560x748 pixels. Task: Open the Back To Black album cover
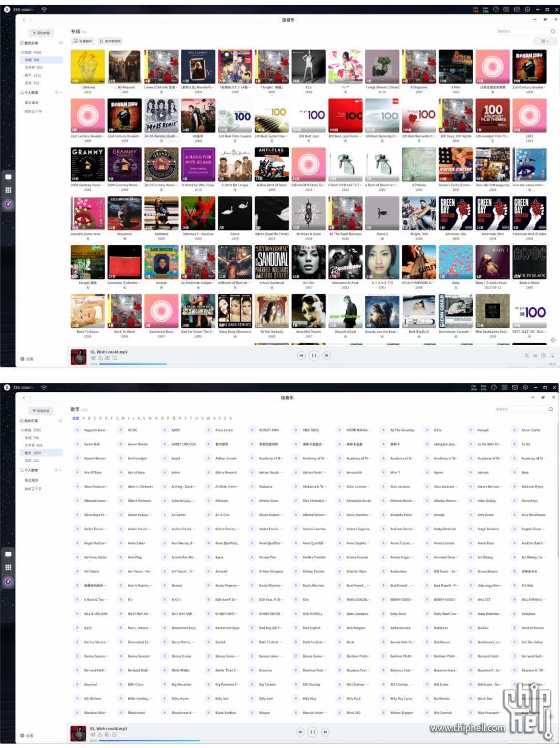point(125,311)
